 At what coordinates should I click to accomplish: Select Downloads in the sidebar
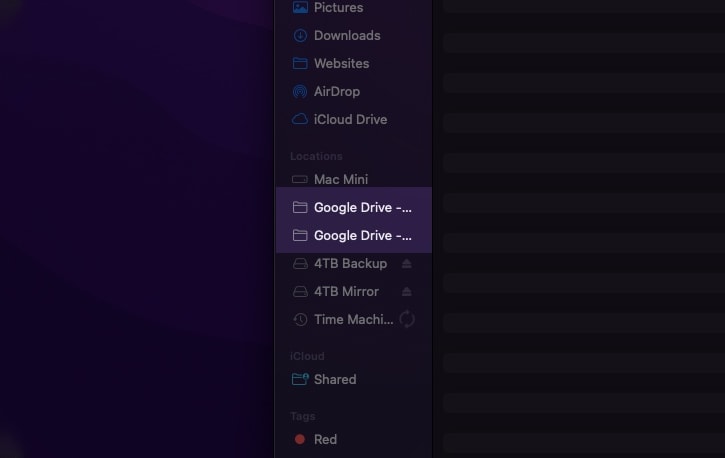coord(354,36)
